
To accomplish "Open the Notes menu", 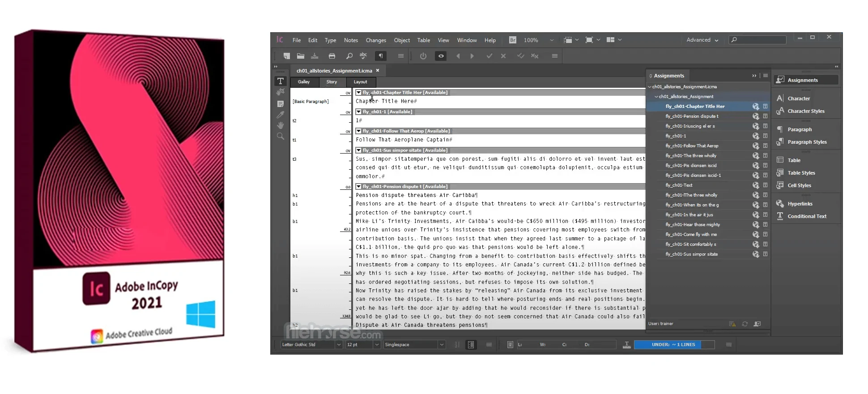I will tap(351, 40).
